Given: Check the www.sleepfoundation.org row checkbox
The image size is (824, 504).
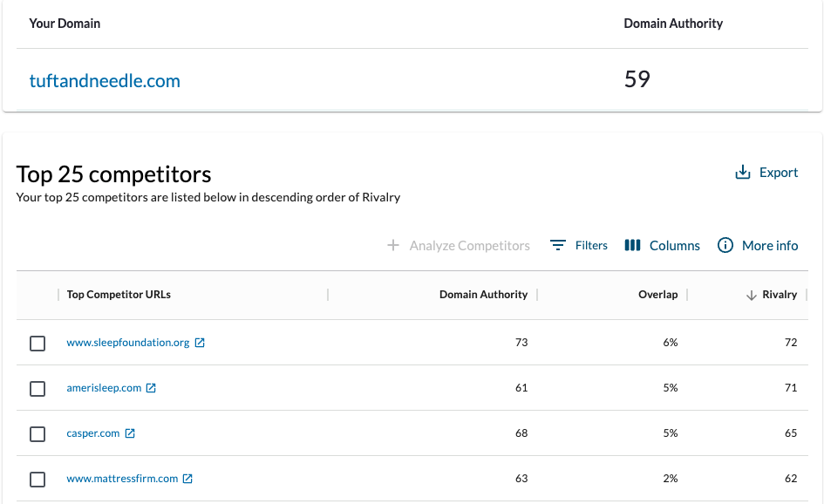Looking at the screenshot, I should 37,344.
